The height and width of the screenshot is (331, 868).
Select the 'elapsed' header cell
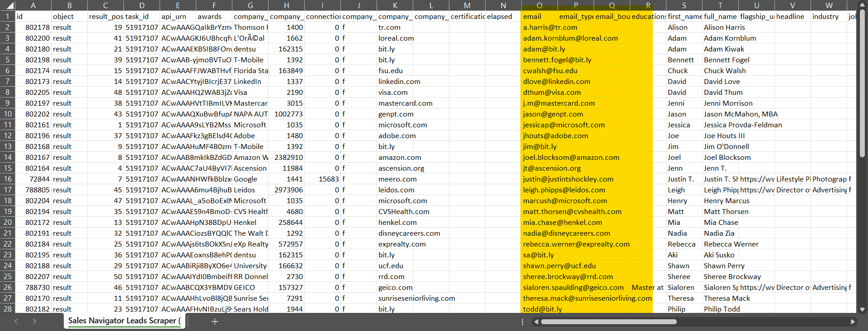503,16
